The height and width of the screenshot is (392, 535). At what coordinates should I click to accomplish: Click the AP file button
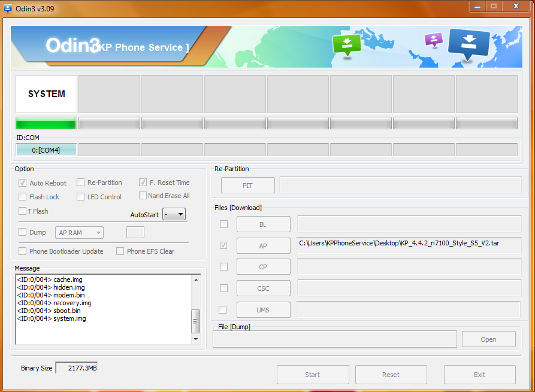264,246
